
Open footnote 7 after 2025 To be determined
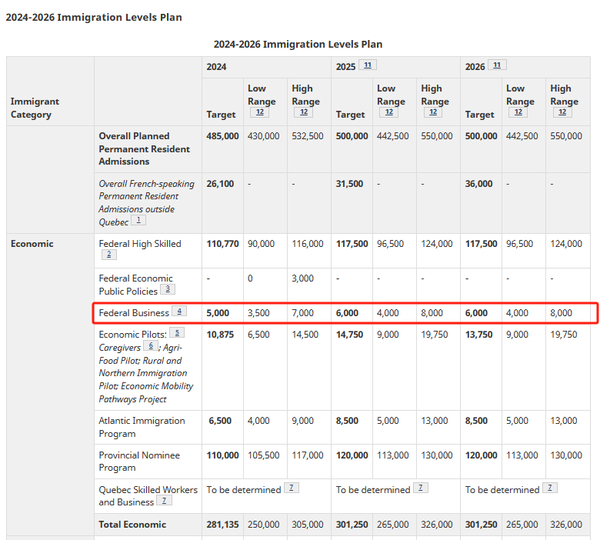click(x=421, y=488)
